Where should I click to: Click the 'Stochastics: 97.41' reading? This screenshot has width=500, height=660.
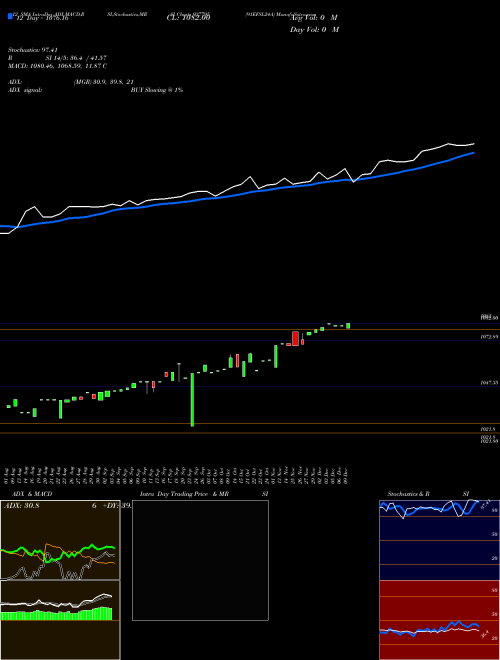(33, 50)
